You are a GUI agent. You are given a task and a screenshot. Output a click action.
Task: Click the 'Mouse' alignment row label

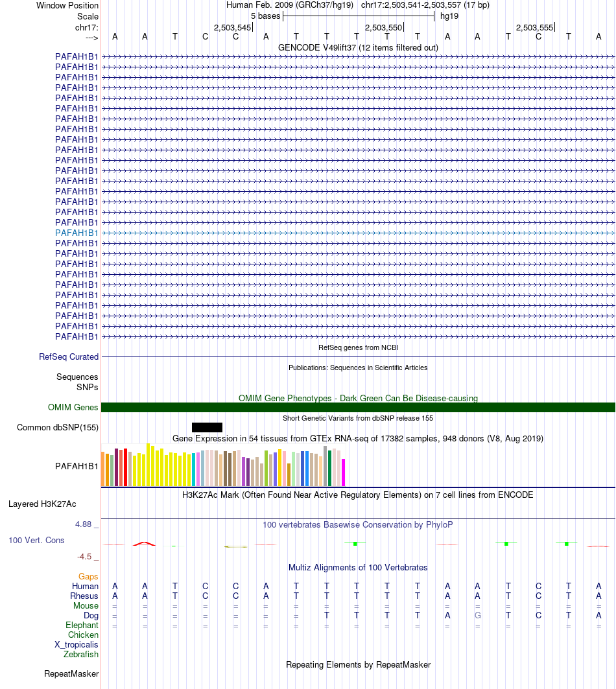coord(86,605)
